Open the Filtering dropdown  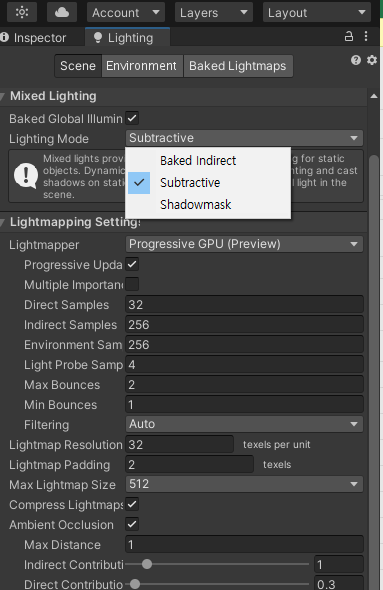244,424
